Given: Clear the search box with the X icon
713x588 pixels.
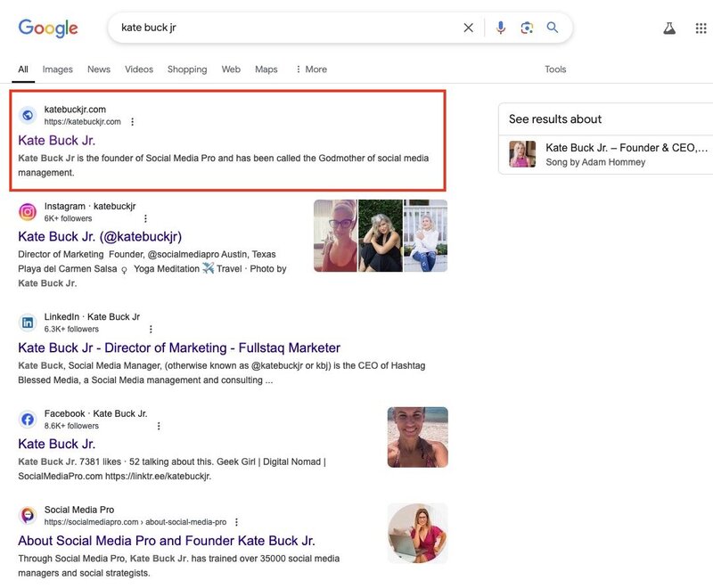Looking at the screenshot, I should [469, 28].
